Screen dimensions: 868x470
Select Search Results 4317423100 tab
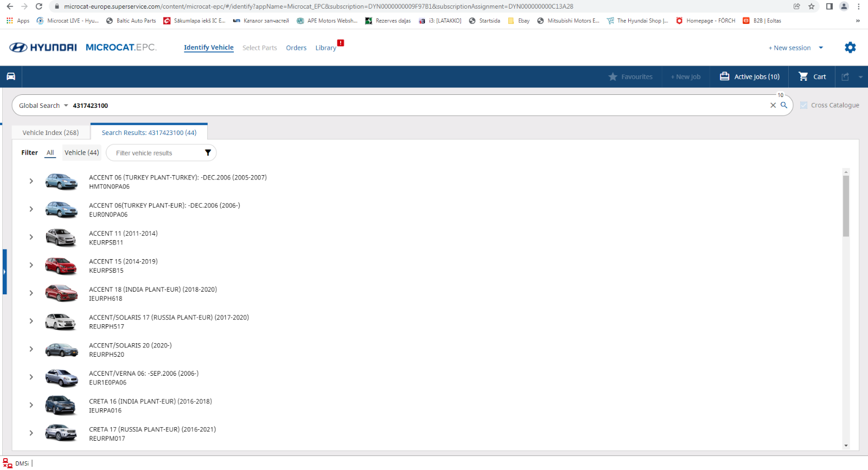click(x=149, y=133)
